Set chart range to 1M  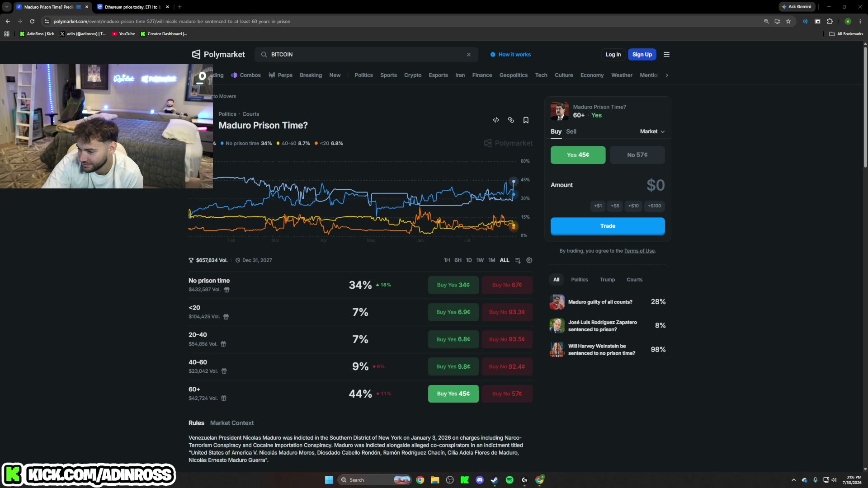492,260
